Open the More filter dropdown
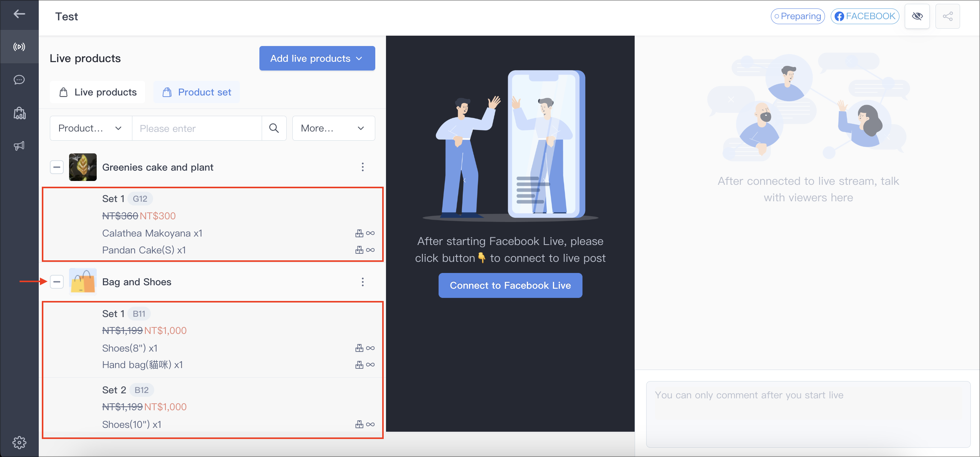Screen dimensions: 980x457 coord(333,128)
